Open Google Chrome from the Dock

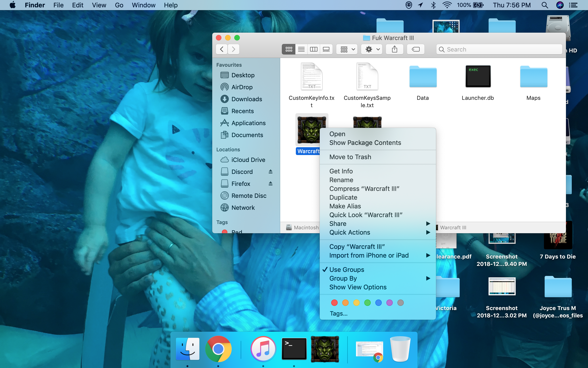click(x=218, y=349)
